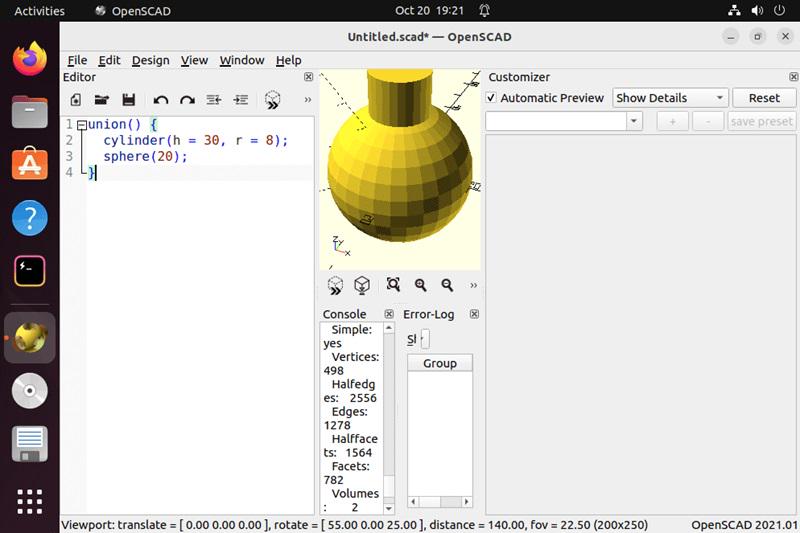Screen dimensions: 800x533
Task: Click the Group column header in Error-Log
Action: click(440, 363)
